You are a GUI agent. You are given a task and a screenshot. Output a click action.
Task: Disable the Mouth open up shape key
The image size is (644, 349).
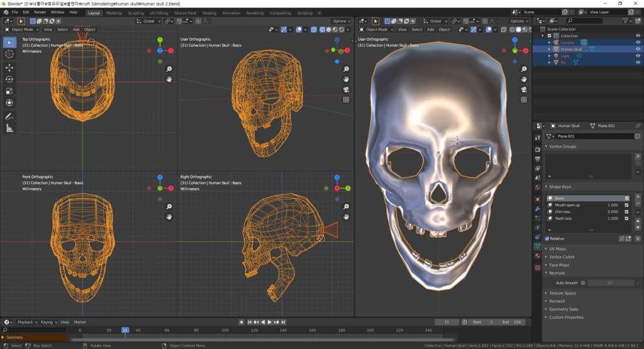click(x=626, y=205)
